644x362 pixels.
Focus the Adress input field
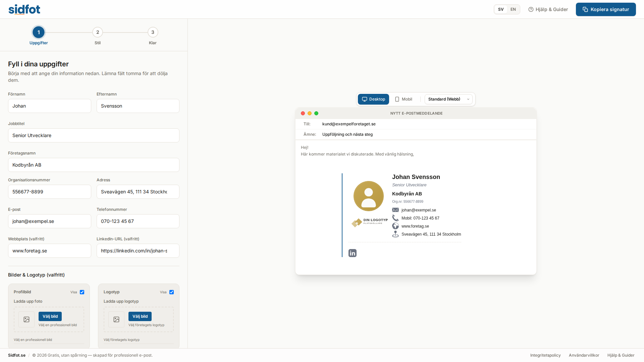138,192
